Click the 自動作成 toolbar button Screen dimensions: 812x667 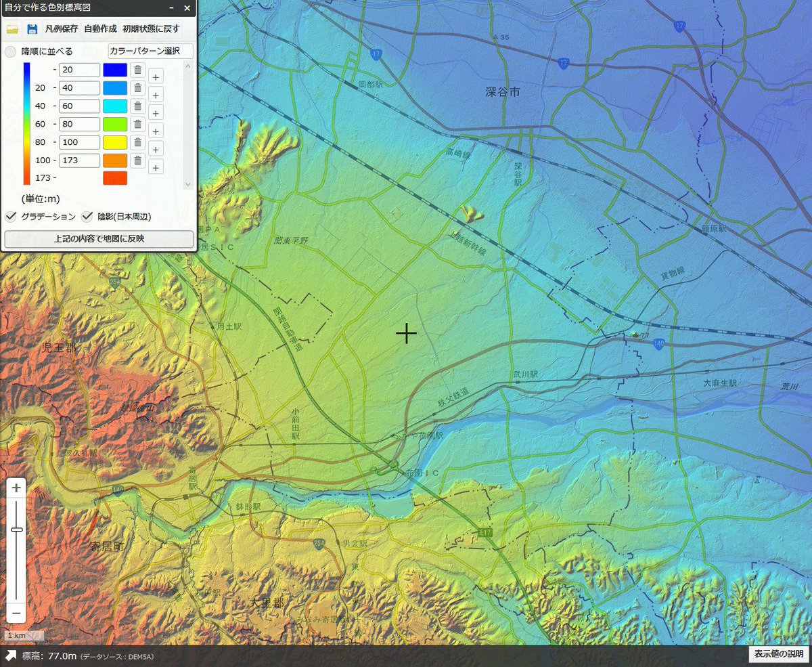(100, 29)
